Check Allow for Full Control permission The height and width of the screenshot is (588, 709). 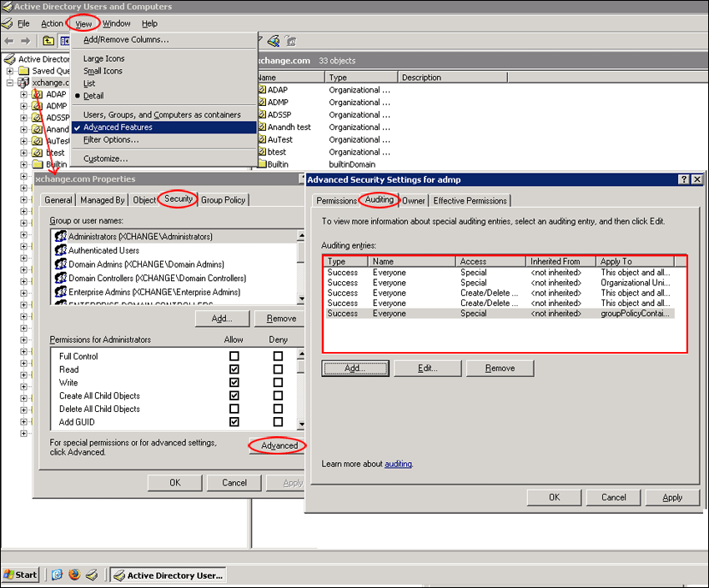[x=234, y=356]
